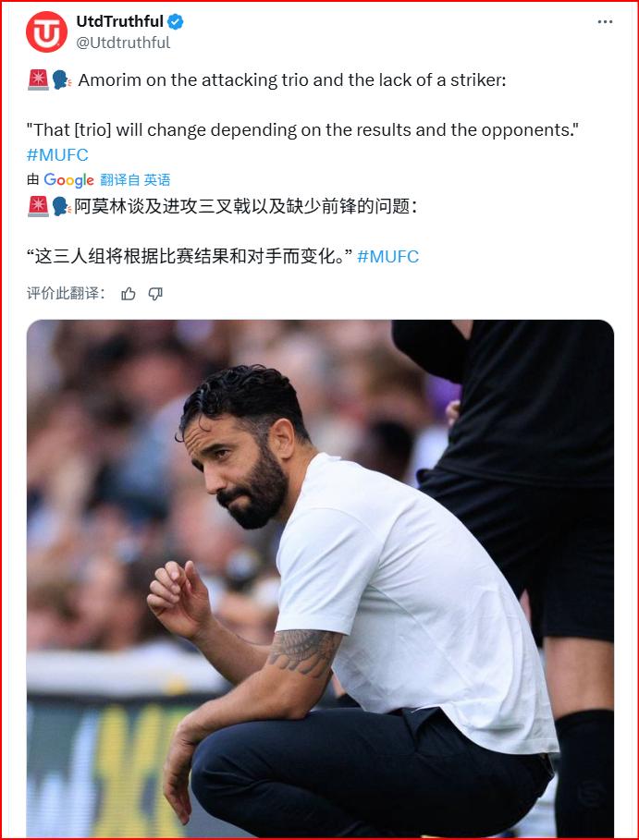
Task: Click the 翻译自 英语 translation source link
Action: click(135, 180)
